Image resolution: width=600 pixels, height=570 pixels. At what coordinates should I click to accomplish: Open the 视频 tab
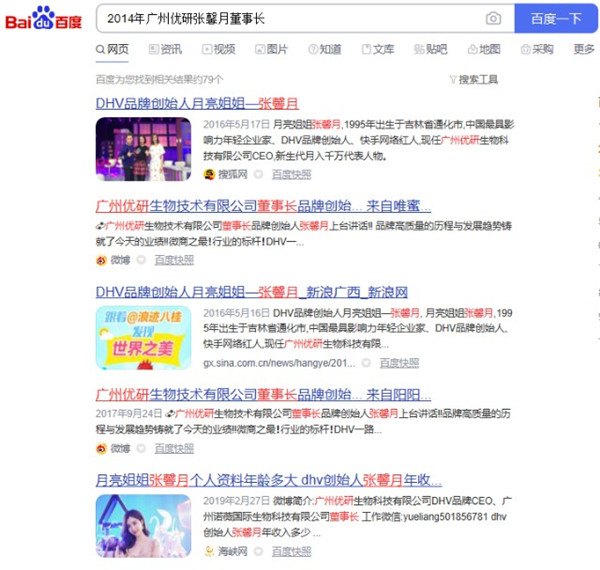pyautogui.click(x=217, y=49)
